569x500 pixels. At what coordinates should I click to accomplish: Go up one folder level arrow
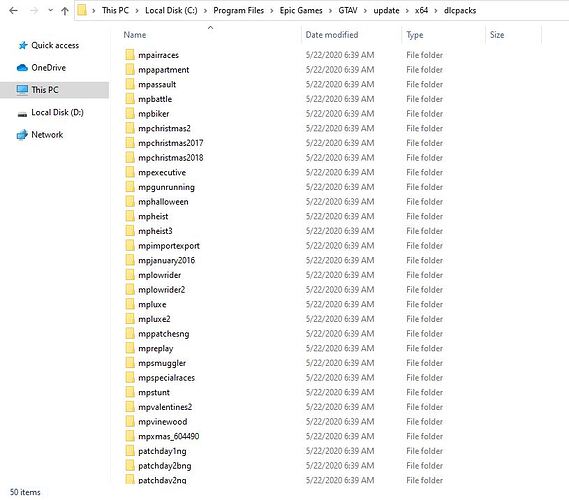coord(65,11)
